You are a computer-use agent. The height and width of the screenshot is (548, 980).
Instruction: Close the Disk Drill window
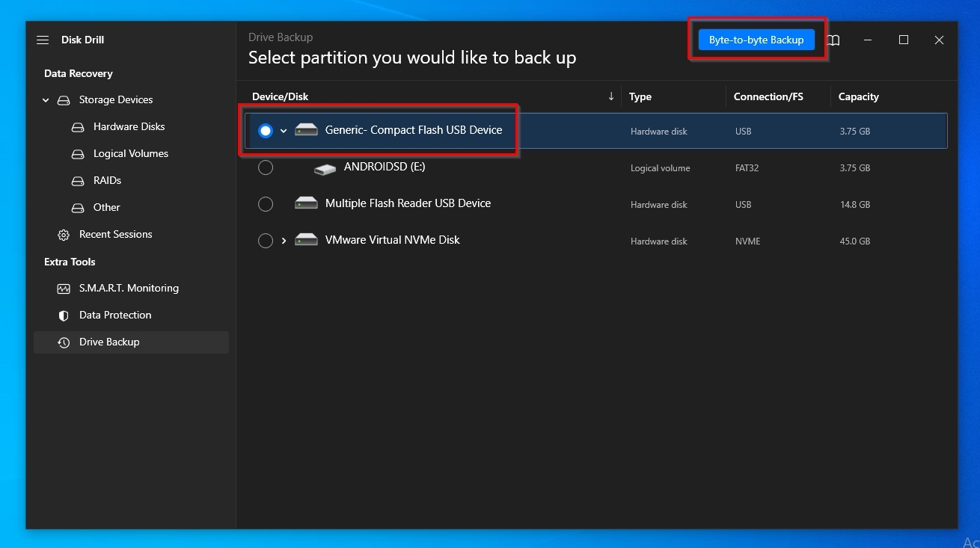pos(939,40)
